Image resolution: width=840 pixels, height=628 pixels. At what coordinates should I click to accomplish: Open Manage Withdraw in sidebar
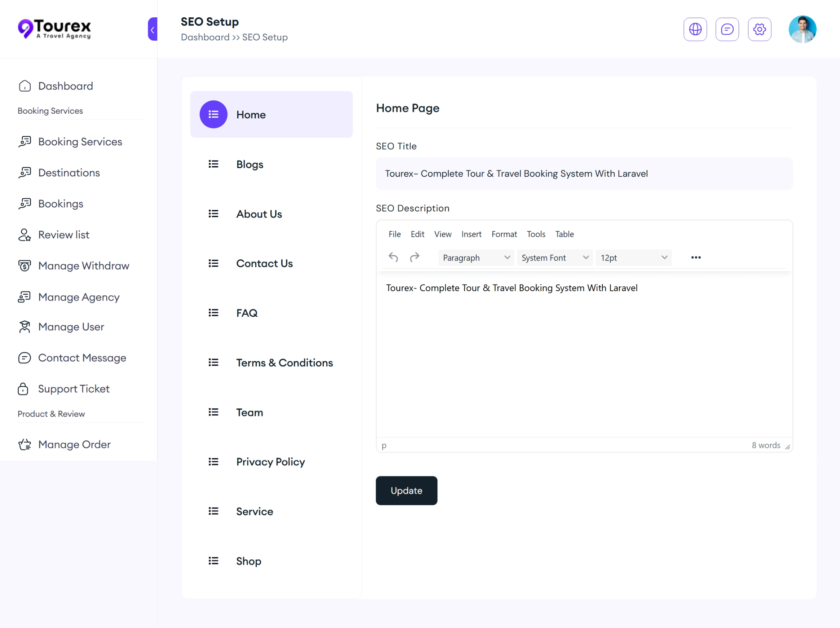[x=84, y=265]
